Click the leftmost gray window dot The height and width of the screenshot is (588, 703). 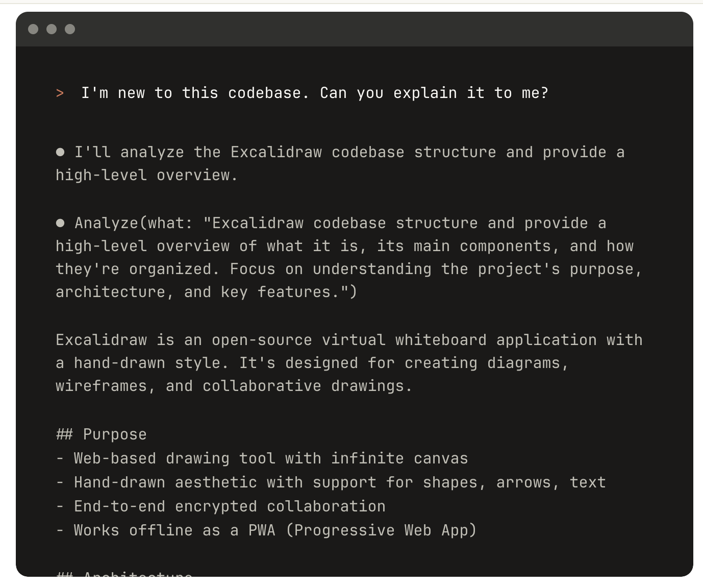(x=33, y=29)
